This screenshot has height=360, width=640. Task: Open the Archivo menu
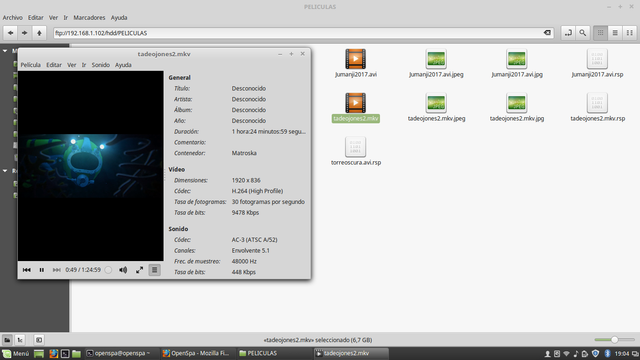13,18
